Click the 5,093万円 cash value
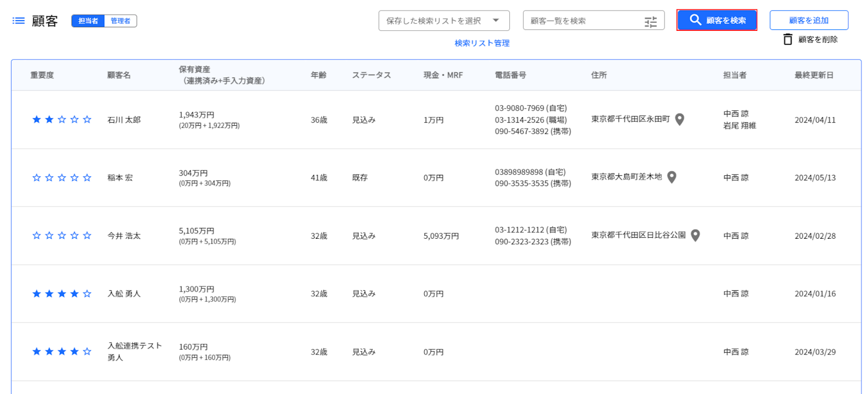This screenshot has height=394, width=868. point(441,236)
